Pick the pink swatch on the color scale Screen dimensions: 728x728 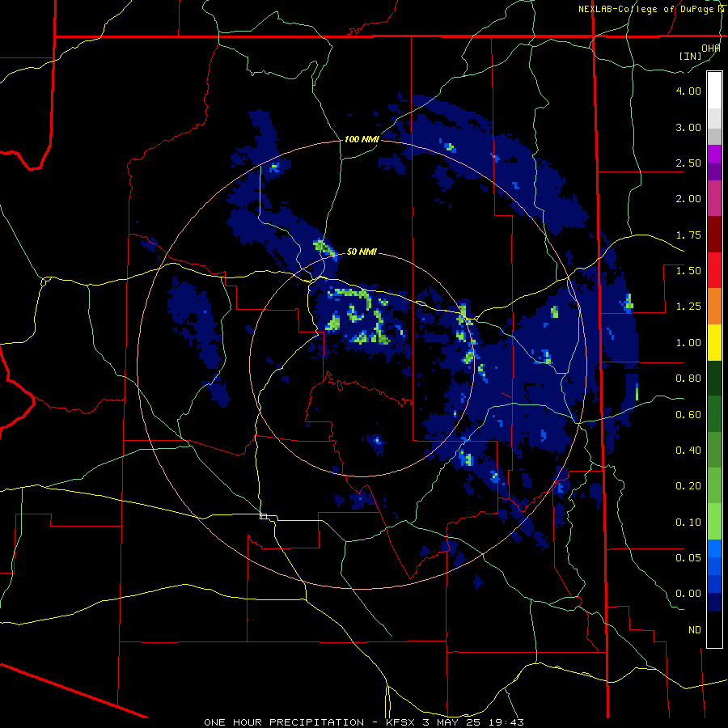[x=714, y=198]
